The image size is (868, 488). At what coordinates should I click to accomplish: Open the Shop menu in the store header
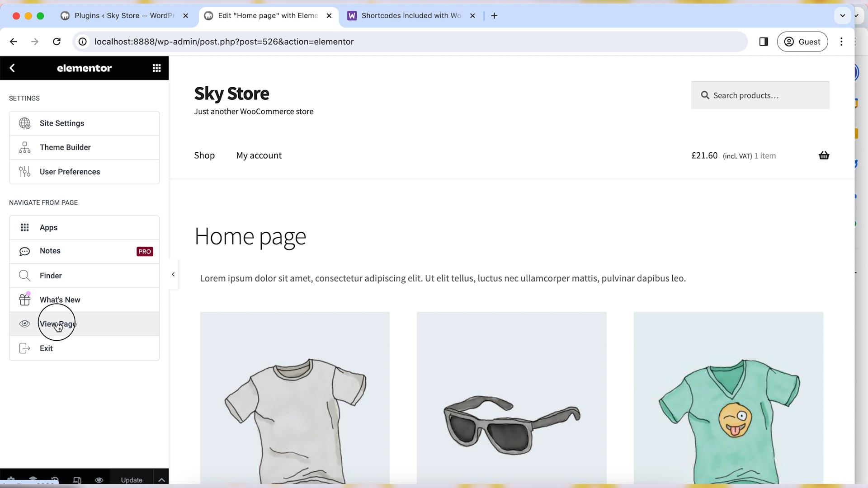pos(204,155)
